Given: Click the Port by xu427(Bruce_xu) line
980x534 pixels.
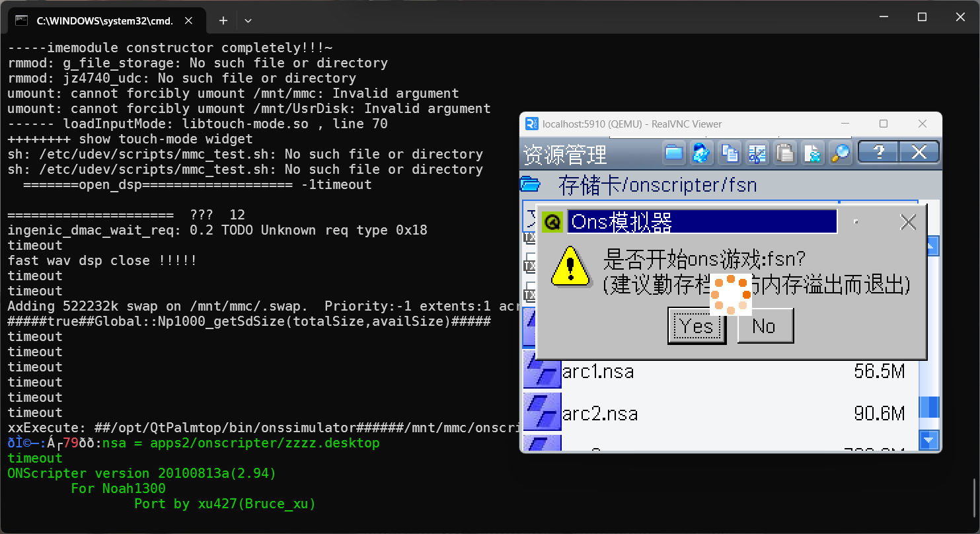Looking at the screenshot, I should tap(225, 504).
